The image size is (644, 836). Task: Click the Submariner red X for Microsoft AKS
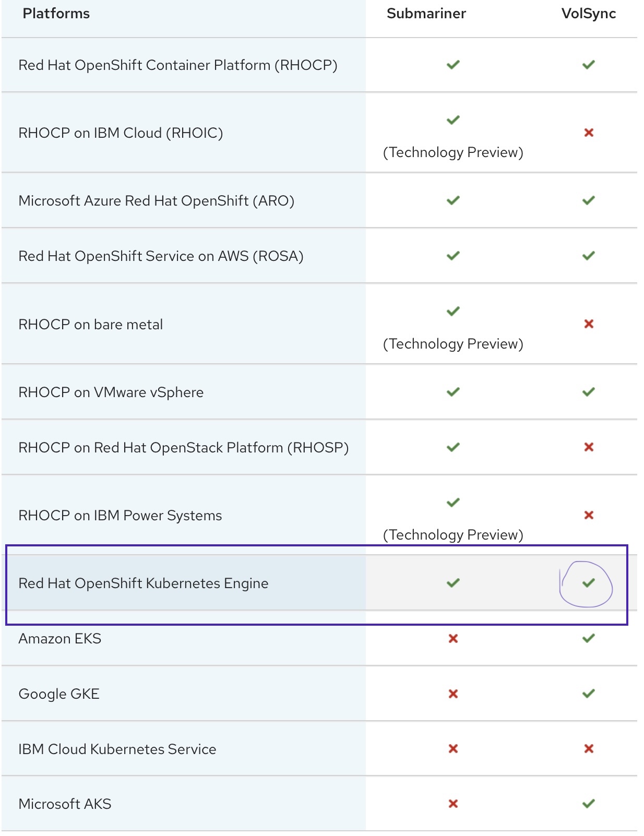tap(453, 804)
